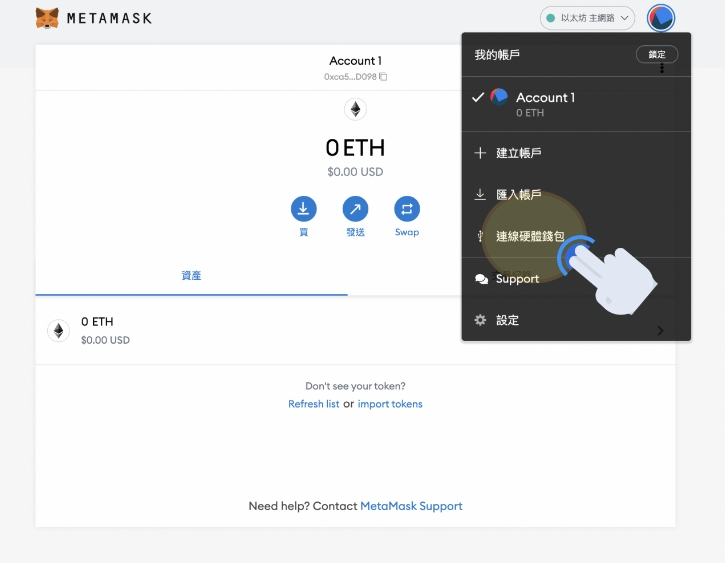Click the MetaMask fox logo
Image resolution: width=725 pixels, height=563 pixels.
pos(47,18)
